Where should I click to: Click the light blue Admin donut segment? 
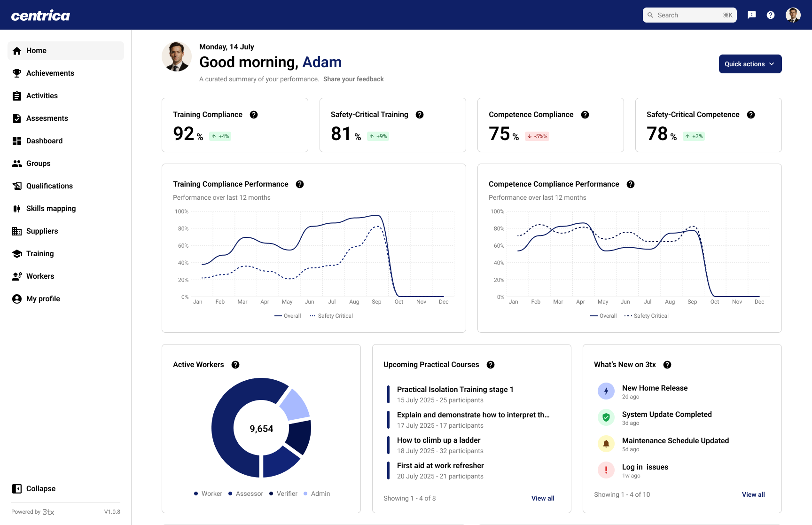click(295, 405)
